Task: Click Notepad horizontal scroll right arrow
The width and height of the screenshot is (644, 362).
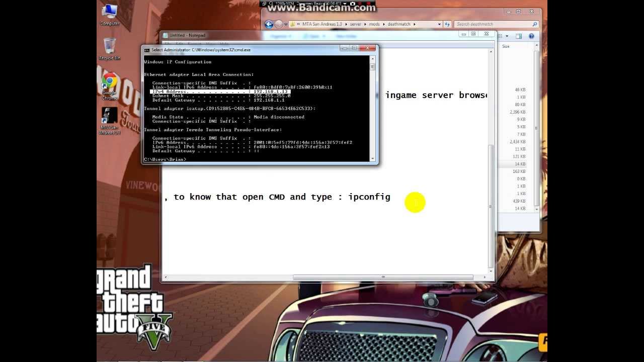Action: coord(485,277)
